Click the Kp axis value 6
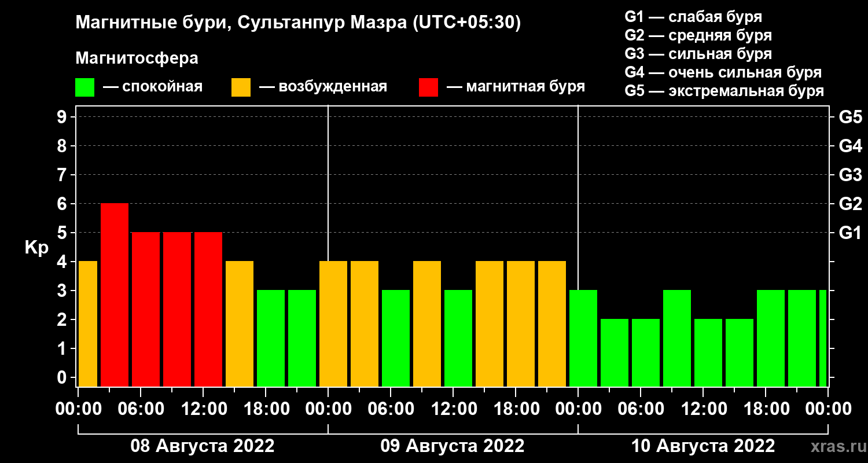The width and height of the screenshot is (868, 463). [63, 204]
